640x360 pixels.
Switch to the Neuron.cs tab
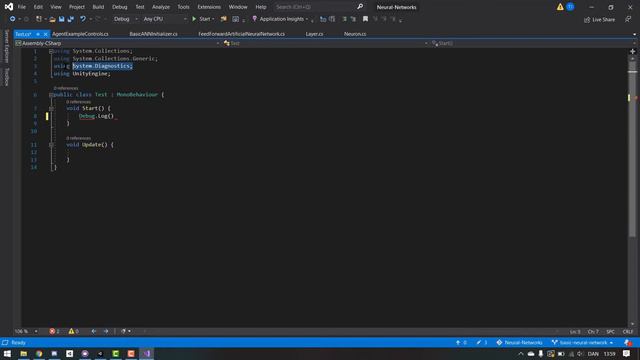point(355,34)
